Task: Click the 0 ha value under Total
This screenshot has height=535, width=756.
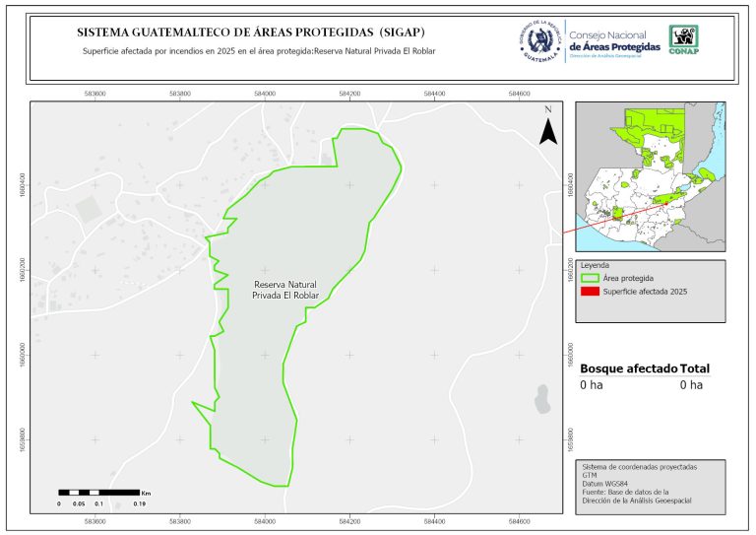Action: click(x=691, y=385)
